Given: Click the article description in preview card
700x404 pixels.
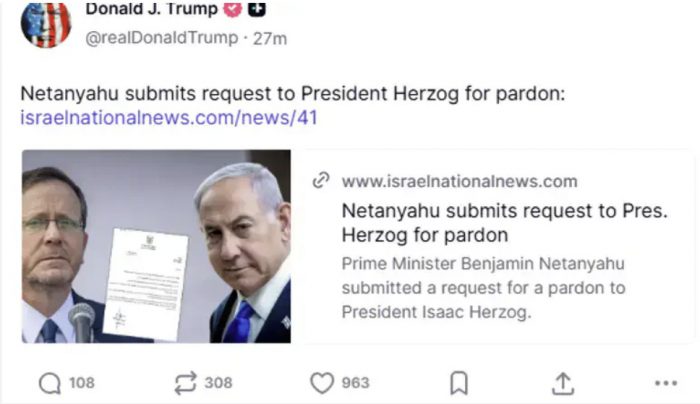Looking at the screenshot, I should 483,288.
